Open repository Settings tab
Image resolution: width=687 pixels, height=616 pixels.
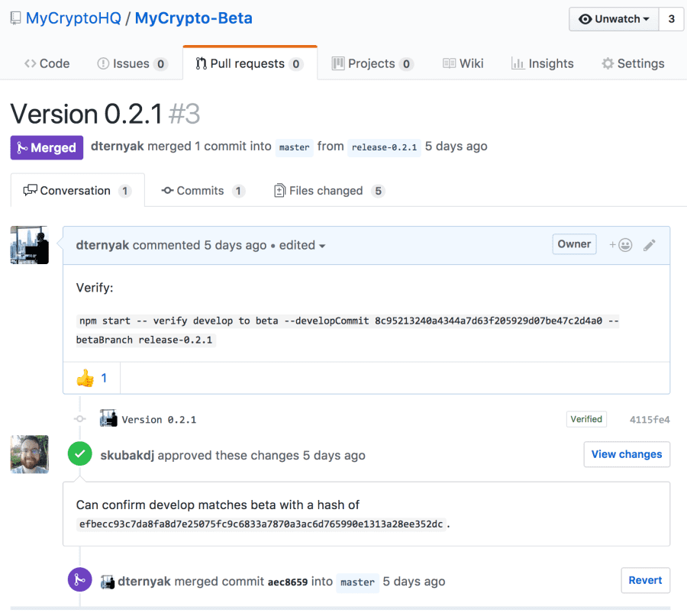633,63
